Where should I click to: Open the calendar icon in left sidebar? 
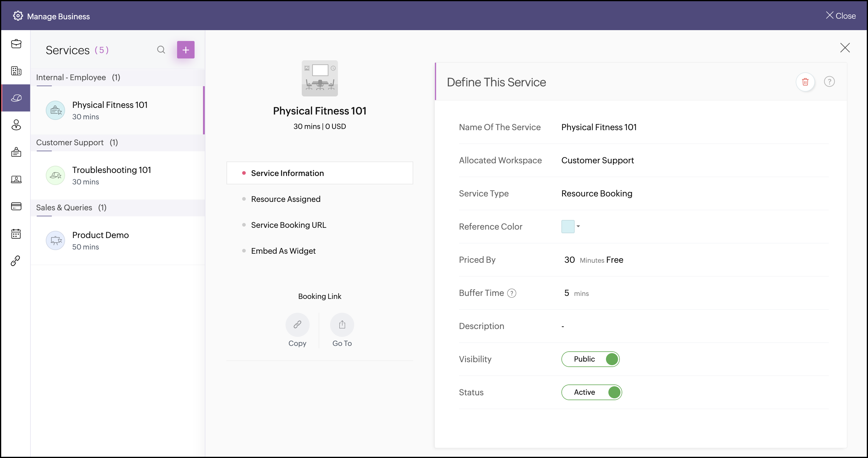(x=16, y=234)
